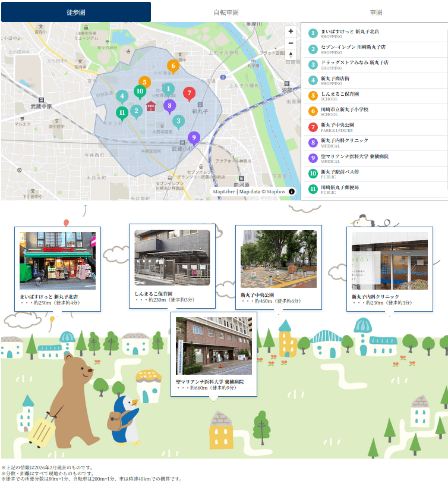Switch to the 車圏 tab
The height and width of the screenshot is (483, 448).
376,12
